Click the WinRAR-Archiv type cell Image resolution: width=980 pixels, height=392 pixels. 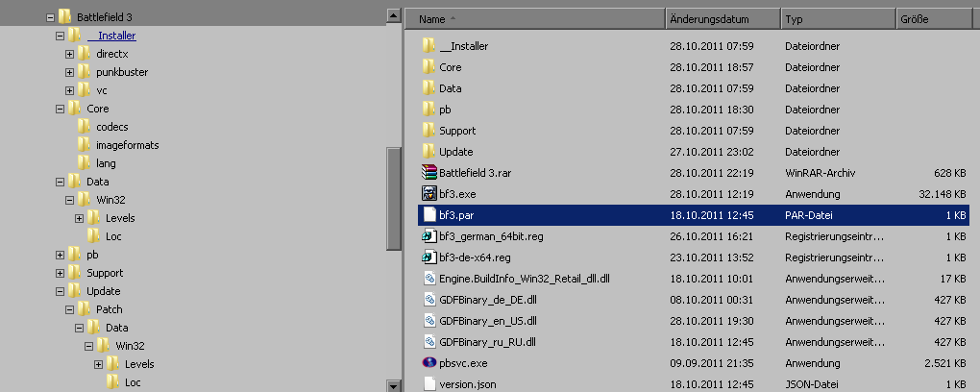point(820,173)
